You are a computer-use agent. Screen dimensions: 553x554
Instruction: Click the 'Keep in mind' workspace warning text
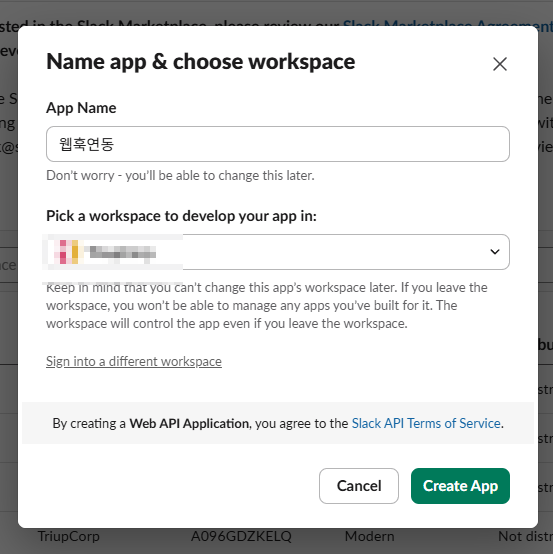click(x=267, y=305)
